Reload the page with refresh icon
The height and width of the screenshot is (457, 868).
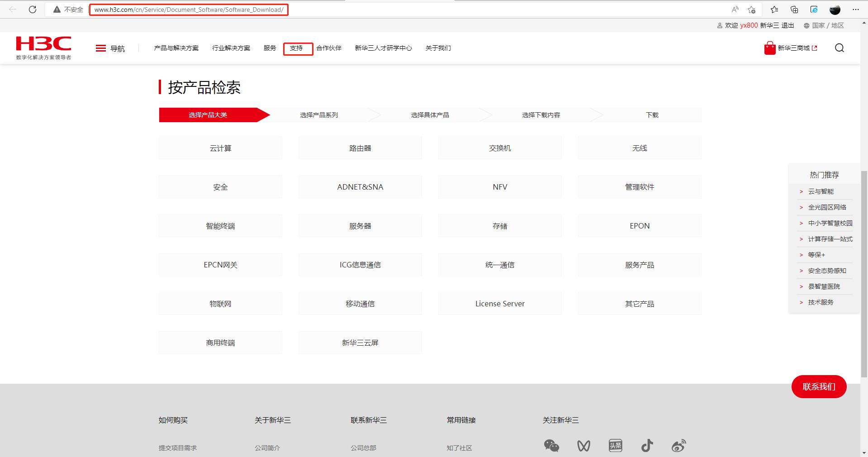pos(33,10)
